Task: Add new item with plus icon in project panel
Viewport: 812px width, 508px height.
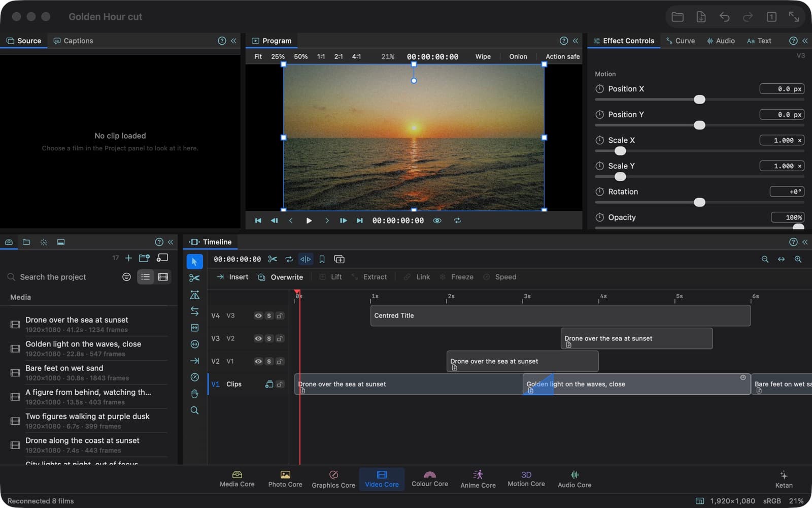Action: click(x=128, y=258)
